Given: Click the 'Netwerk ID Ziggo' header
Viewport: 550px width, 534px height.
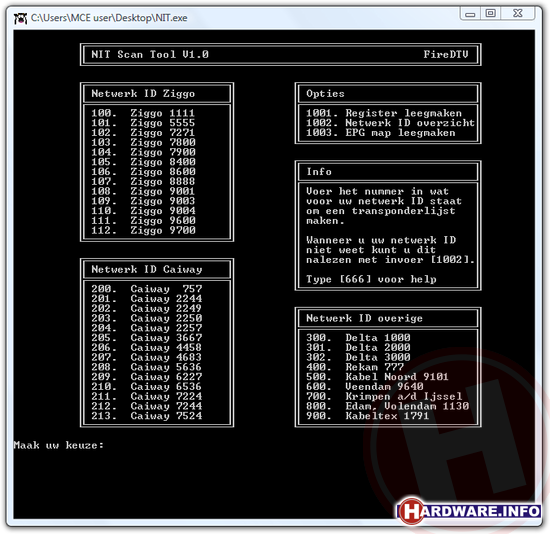Looking at the screenshot, I should (143, 94).
